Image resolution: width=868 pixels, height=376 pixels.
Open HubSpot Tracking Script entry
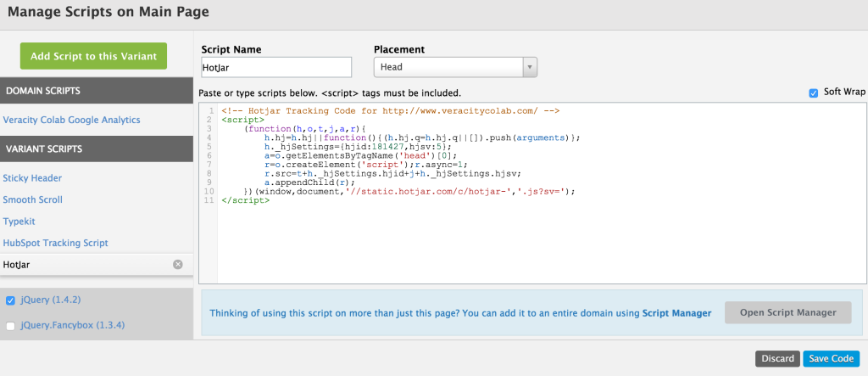coord(55,243)
